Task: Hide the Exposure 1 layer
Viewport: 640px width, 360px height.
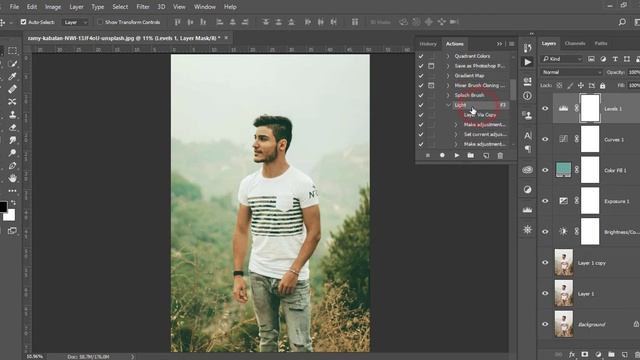Action: 545,201
